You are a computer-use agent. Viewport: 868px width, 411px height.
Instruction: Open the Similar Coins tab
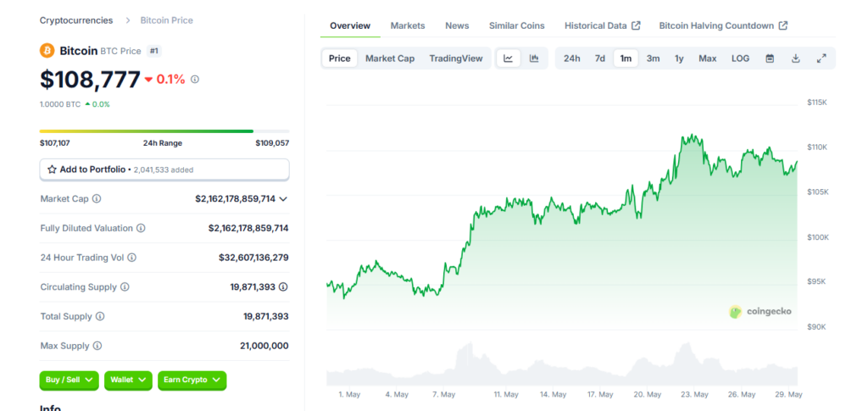[x=516, y=25]
